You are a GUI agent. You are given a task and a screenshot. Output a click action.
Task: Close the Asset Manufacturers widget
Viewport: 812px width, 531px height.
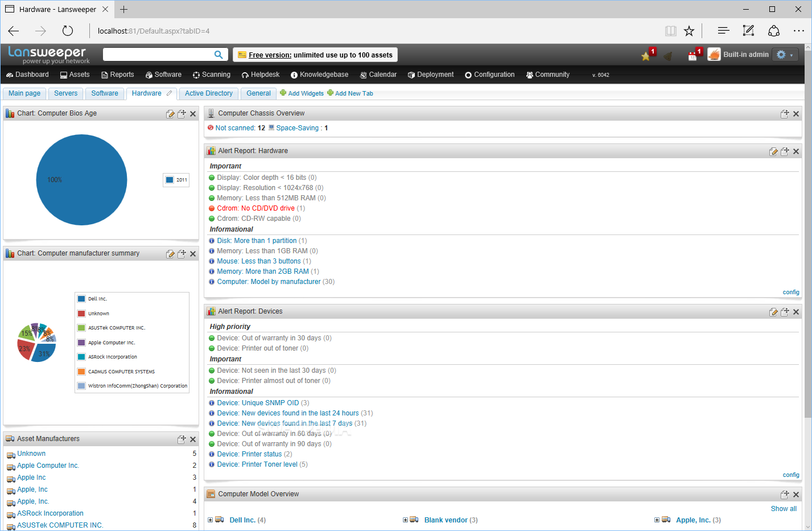tap(193, 439)
